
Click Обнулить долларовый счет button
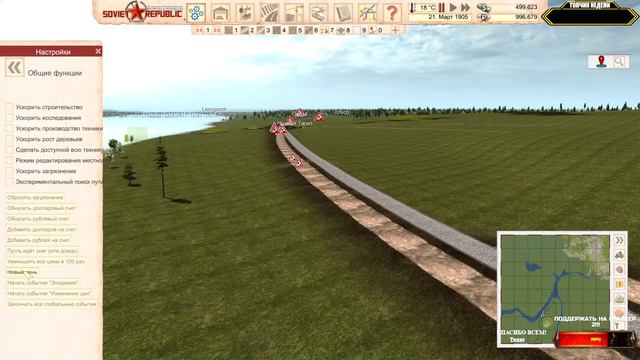(41, 208)
